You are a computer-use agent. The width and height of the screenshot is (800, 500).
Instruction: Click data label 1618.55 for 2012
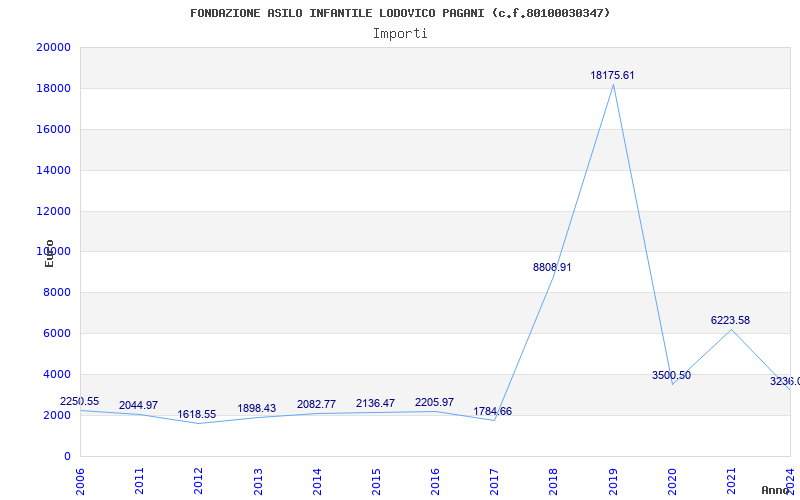point(197,414)
